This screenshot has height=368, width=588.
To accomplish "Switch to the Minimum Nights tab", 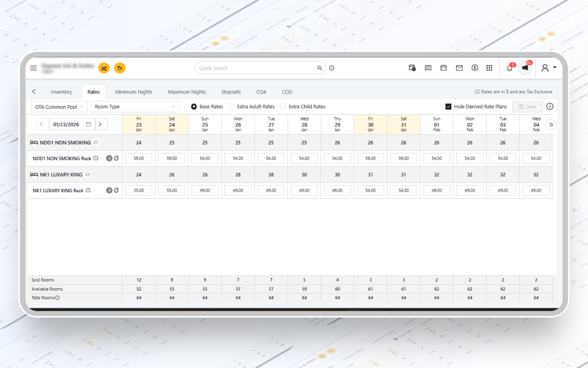I will click(134, 91).
